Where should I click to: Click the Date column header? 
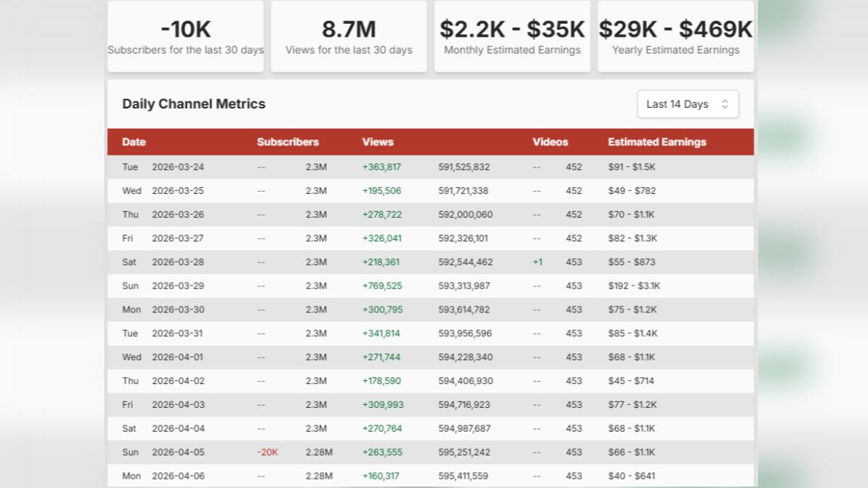(x=134, y=142)
